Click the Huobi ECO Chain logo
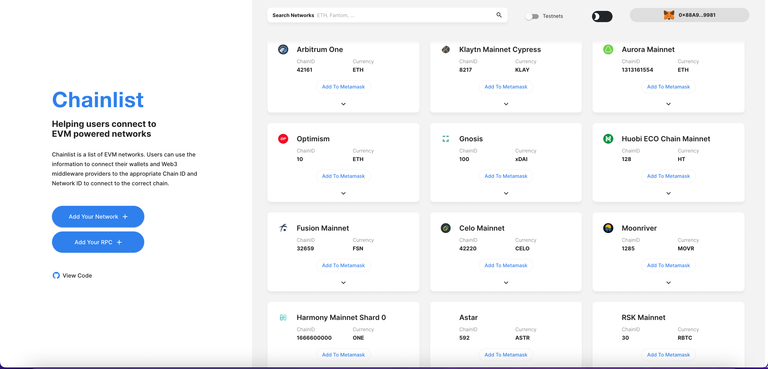The height and width of the screenshot is (369, 768). (608, 139)
